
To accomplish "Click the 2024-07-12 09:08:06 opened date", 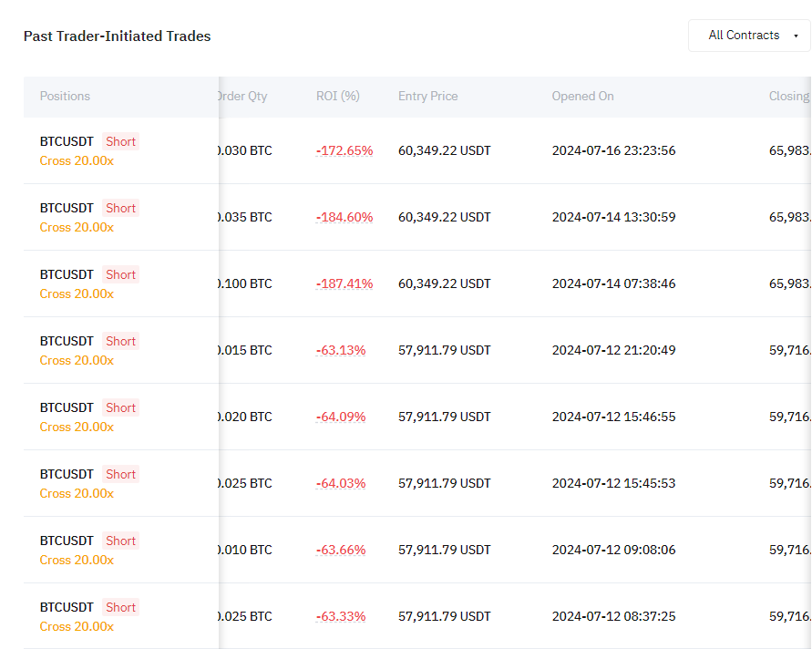I will 613,550.
